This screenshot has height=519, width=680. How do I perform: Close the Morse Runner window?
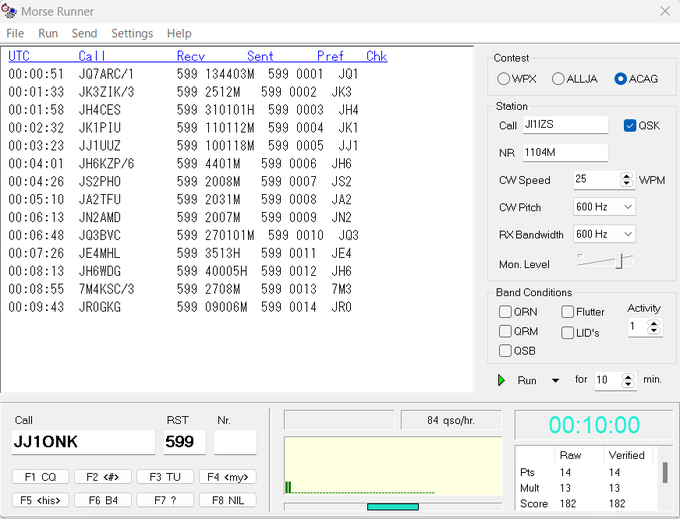coord(665,11)
